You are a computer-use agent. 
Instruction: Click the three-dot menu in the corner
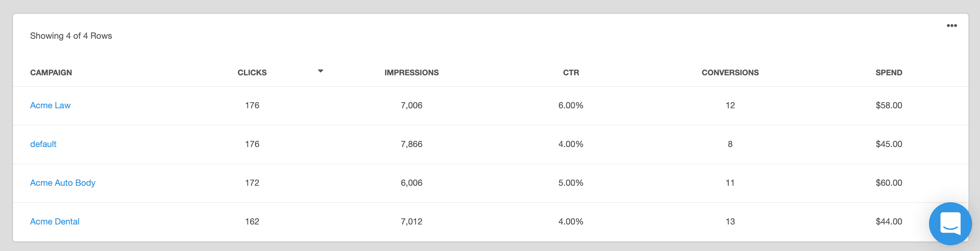(x=952, y=25)
